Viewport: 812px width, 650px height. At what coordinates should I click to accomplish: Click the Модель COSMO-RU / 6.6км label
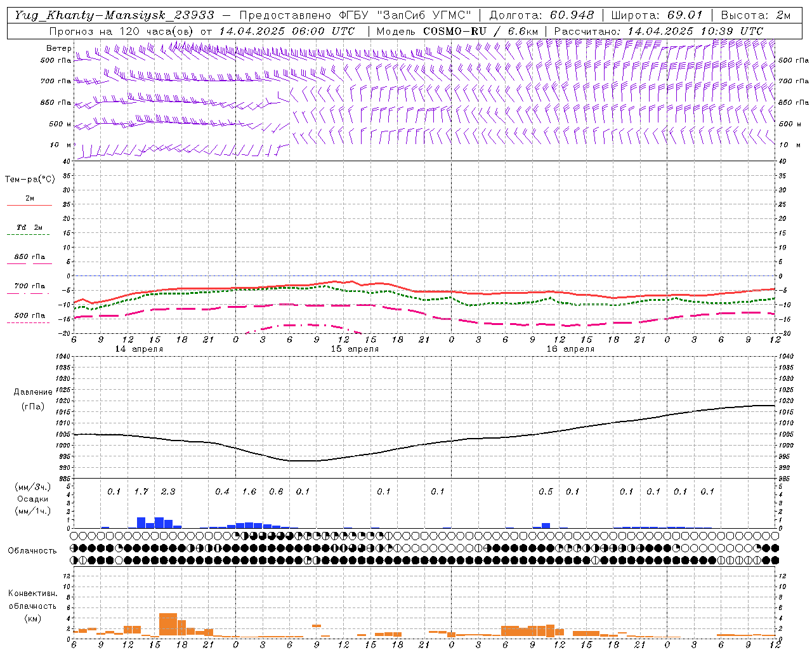point(457,30)
